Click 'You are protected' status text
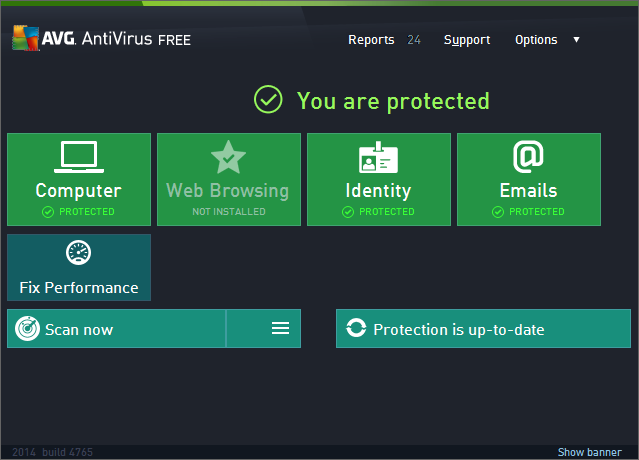 click(x=393, y=101)
